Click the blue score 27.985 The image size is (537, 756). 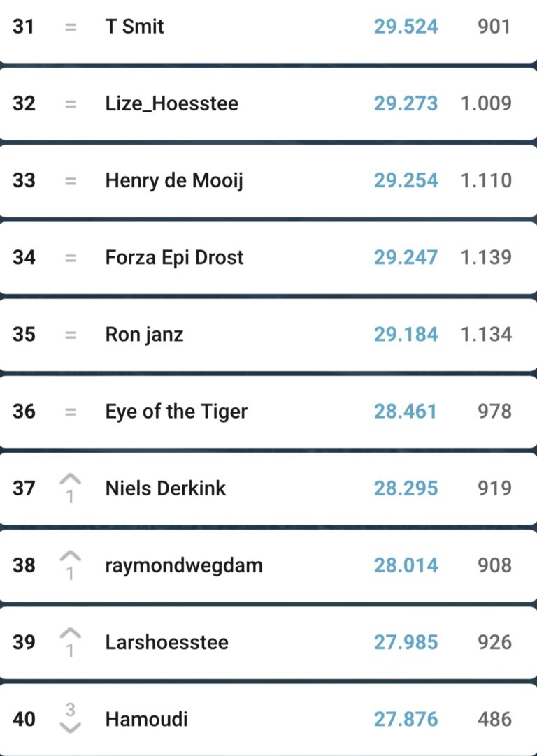point(406,642)
